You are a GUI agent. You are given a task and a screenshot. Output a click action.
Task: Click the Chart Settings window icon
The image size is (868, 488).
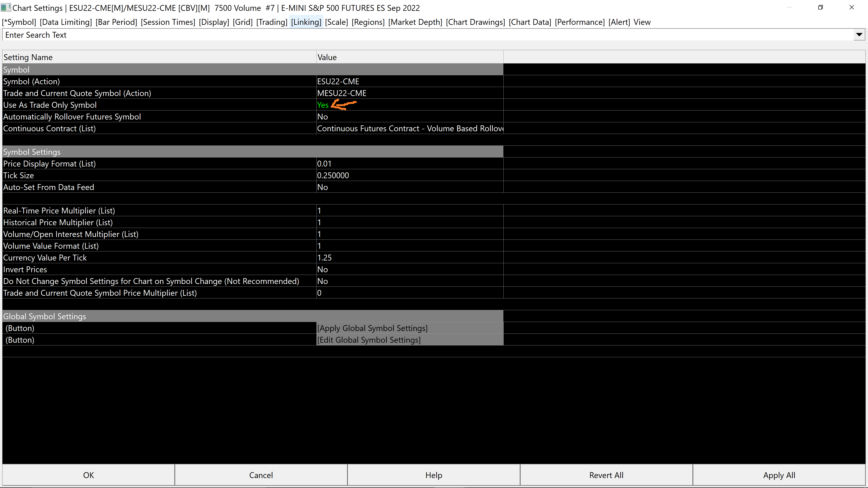[x=6, y=7]
